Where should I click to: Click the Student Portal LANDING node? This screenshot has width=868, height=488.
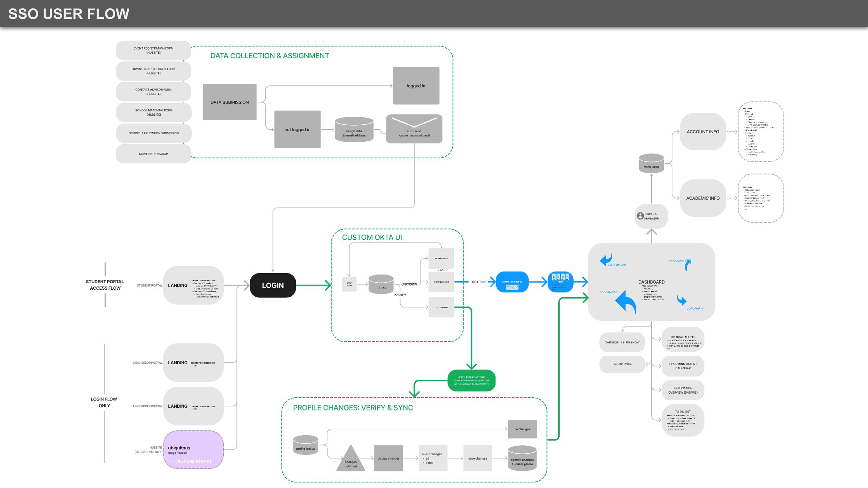(193, 285)
